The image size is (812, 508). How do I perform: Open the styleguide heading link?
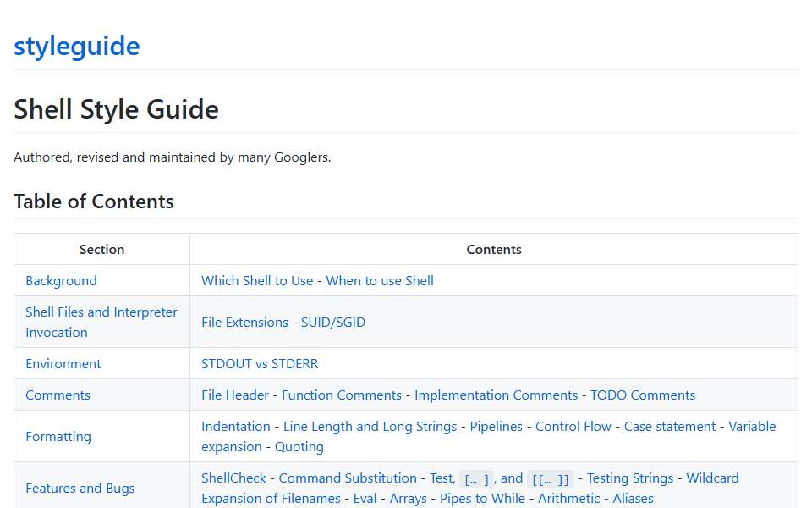pyautogui.click(x=77, y=46)
